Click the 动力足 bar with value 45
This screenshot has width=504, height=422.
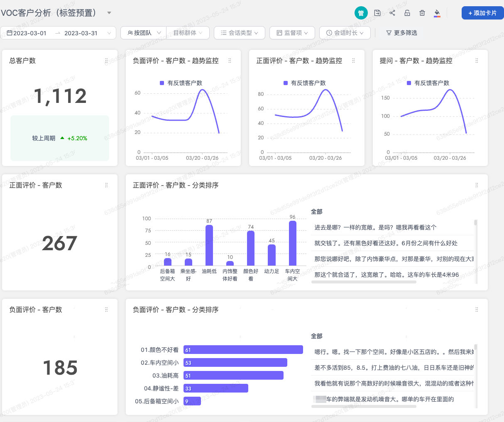pyautogui.click(x=272, y=255)
